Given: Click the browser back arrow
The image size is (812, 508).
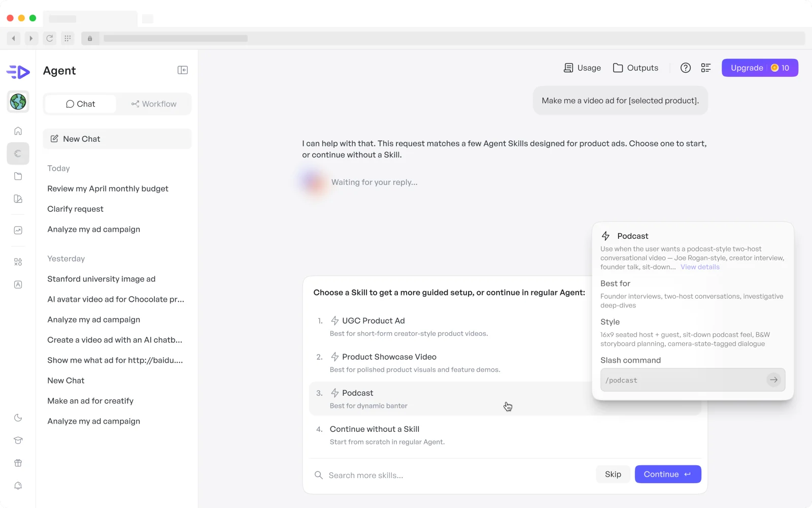Looking at the screenshot, I should [14, 38].
